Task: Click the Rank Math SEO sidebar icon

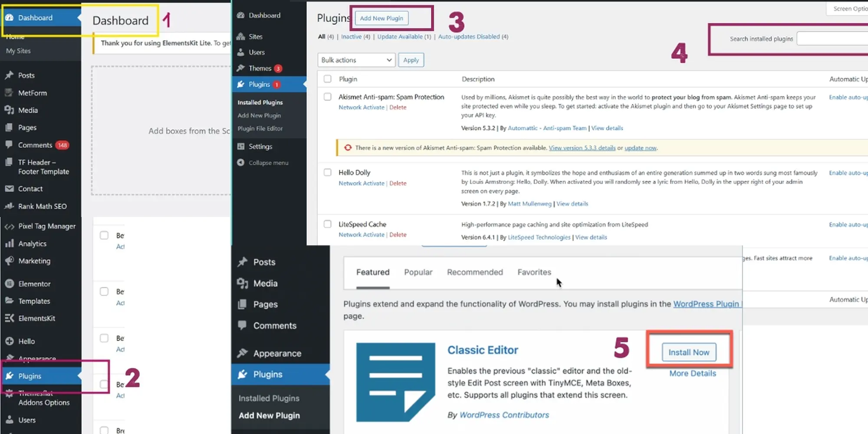Action: (10, 207)
